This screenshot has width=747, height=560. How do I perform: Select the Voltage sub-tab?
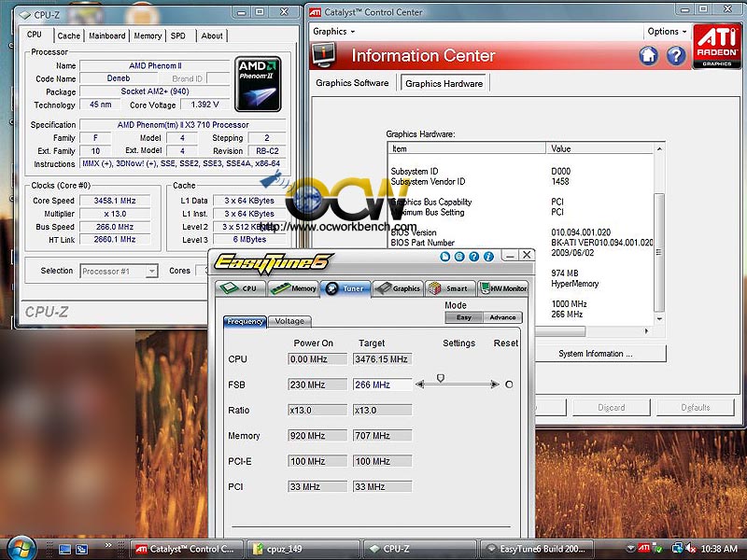289,321
